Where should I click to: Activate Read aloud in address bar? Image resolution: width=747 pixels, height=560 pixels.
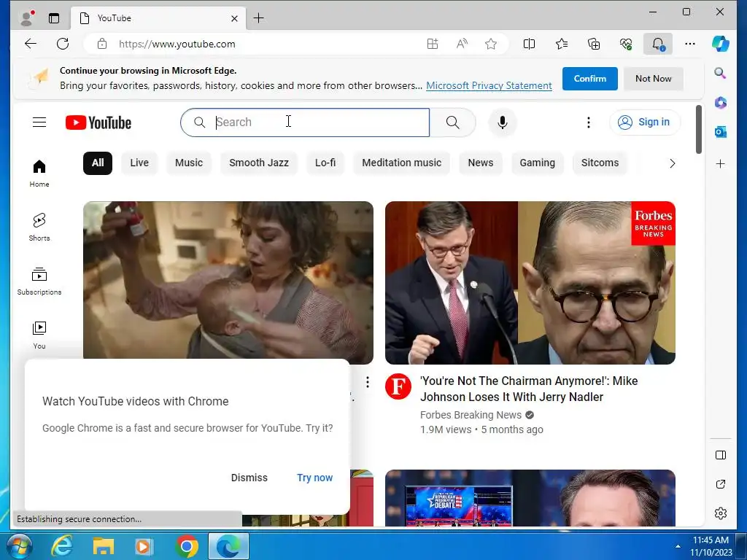point(462,44)
